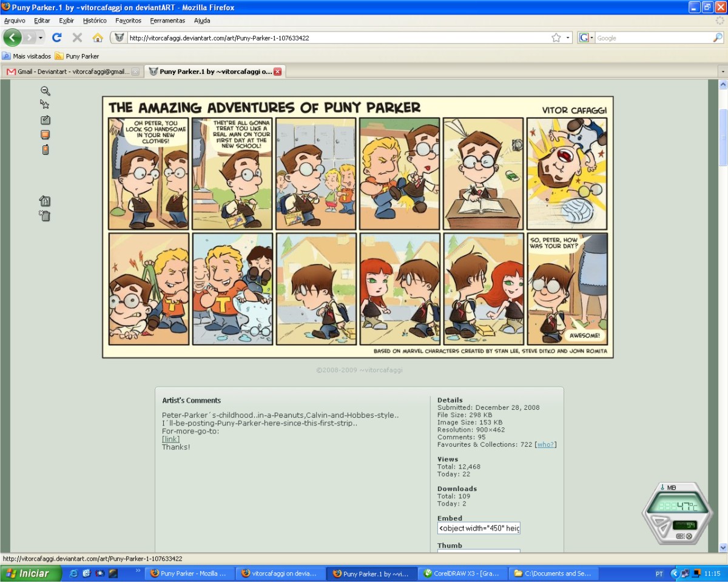Screen dimensions: 728x582
Task: Click the PT language indicator in tray
Action: coord(659,574)
